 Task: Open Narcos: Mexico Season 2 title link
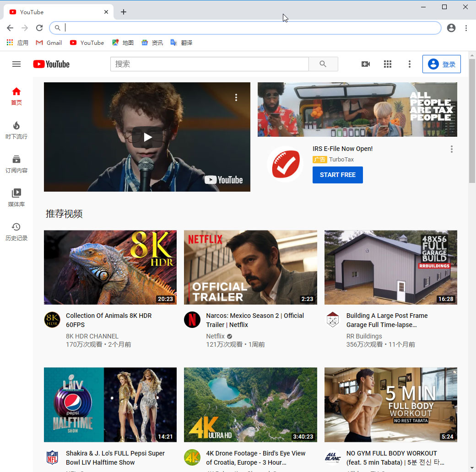(255, 320)
